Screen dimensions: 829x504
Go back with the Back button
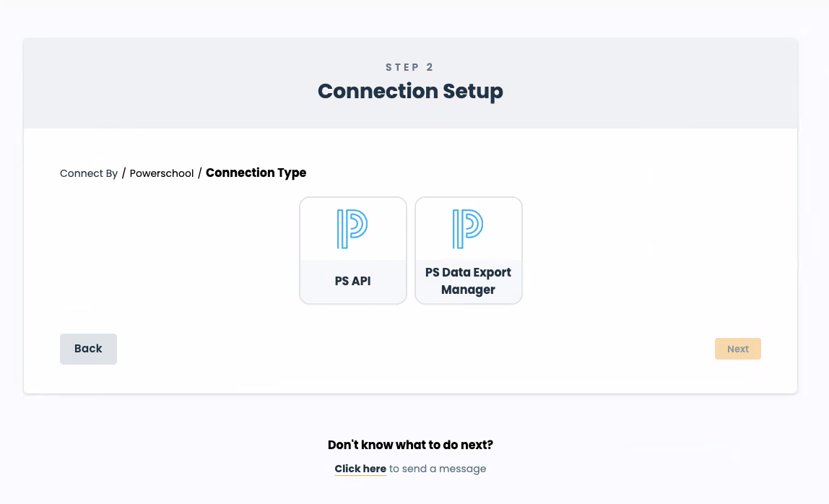click(88, 349)
